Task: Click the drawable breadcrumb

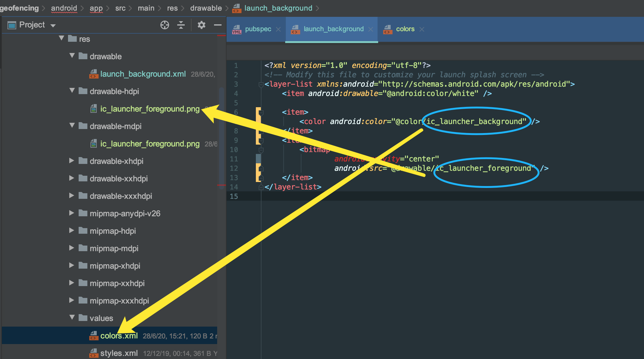Action: [206, 8]
